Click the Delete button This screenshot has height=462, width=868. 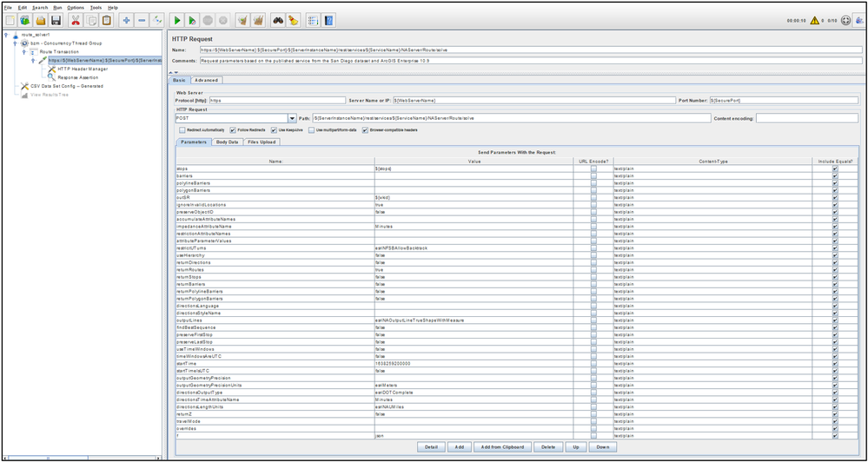coord(548,446)
